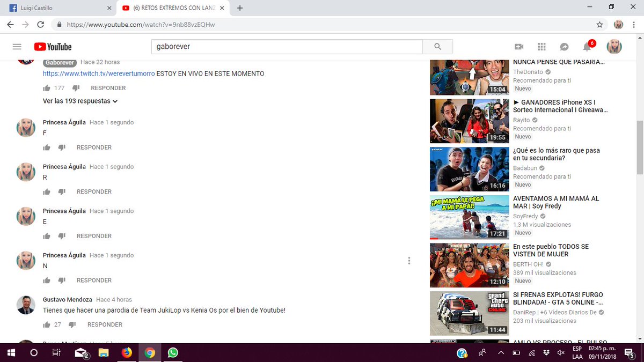
Task: Like Gustavo Mendoza's comment
Action: 47,324
